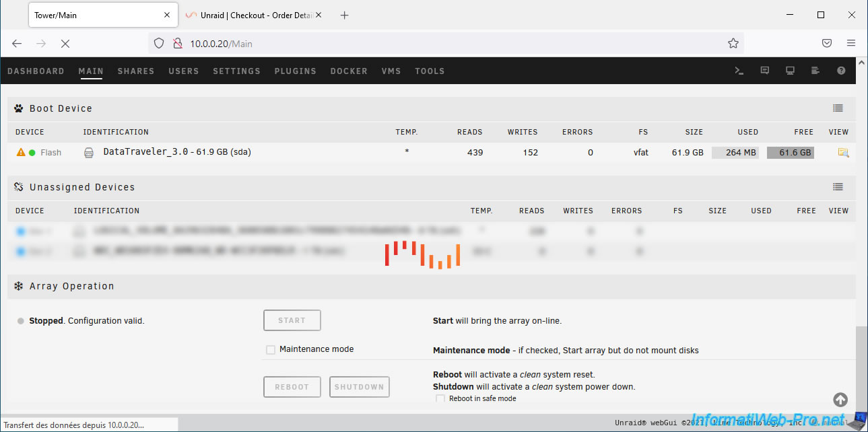Open the info monitor icon in header
868x432 pixels.
(790, 71)
